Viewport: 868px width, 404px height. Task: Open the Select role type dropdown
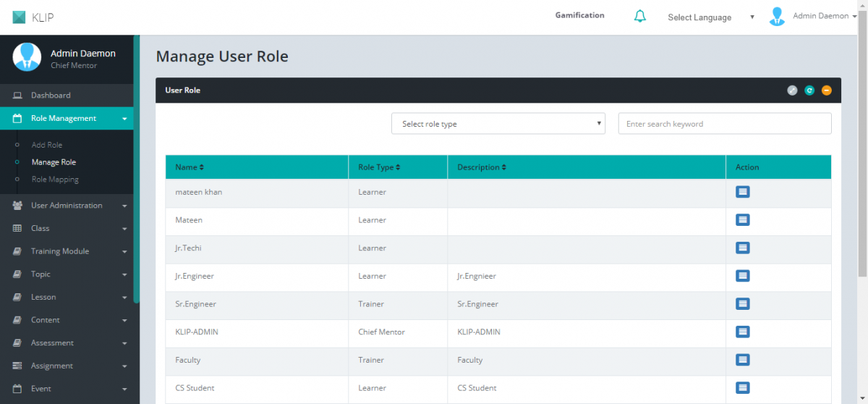pos(498,124)
